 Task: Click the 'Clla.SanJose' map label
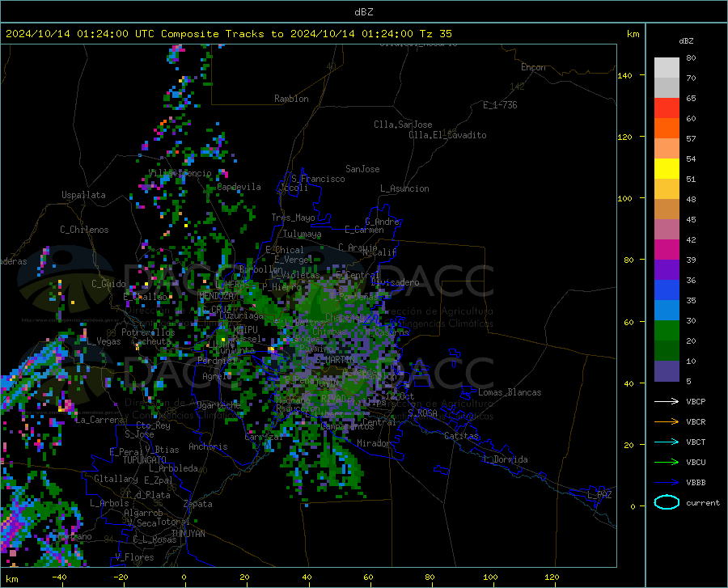(403, 125)
